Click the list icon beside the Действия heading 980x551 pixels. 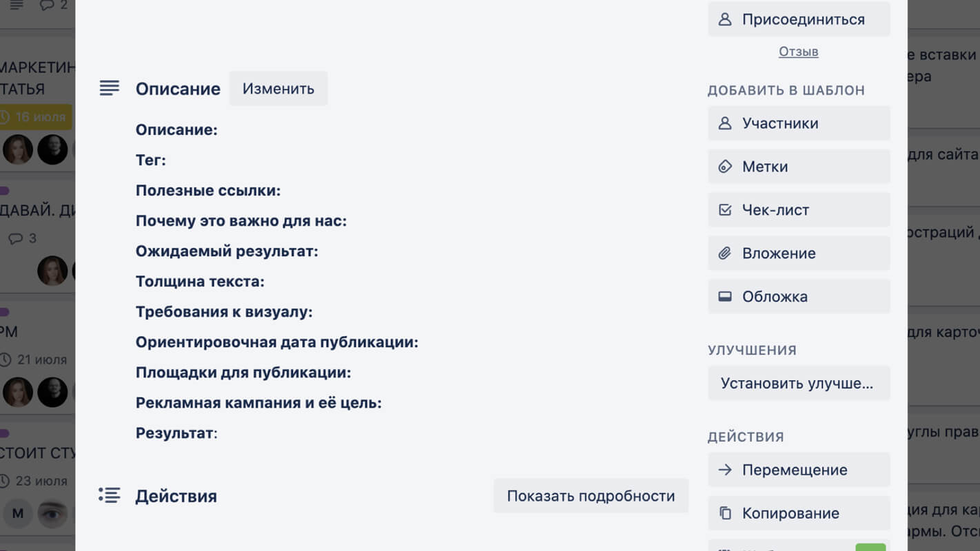tap(109, 495)
